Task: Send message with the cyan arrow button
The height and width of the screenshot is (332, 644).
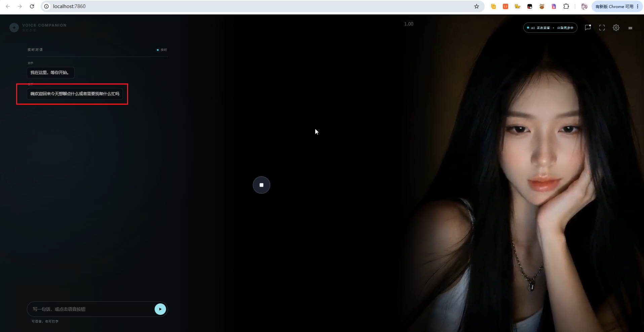Action: point(160,309)
